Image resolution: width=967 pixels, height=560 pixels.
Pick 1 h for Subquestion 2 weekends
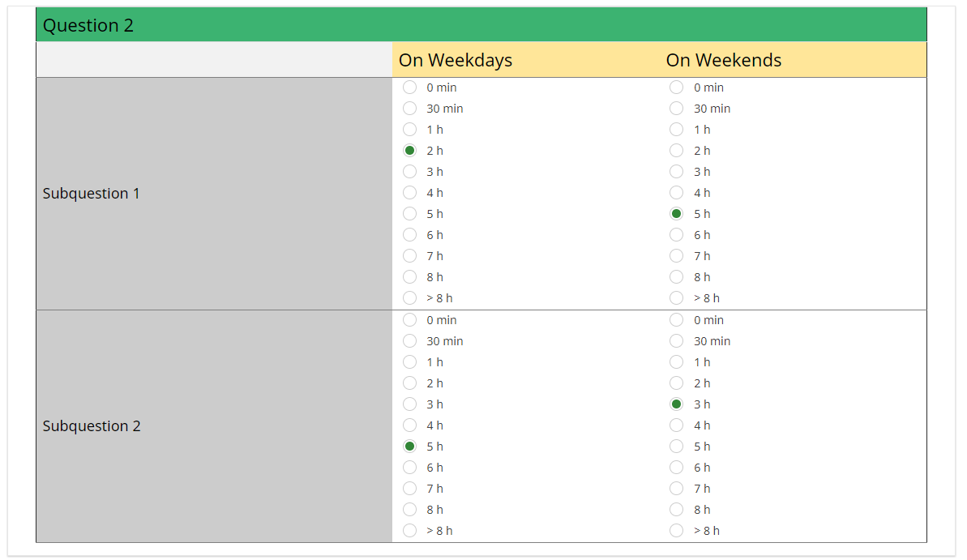pos(677,362)
